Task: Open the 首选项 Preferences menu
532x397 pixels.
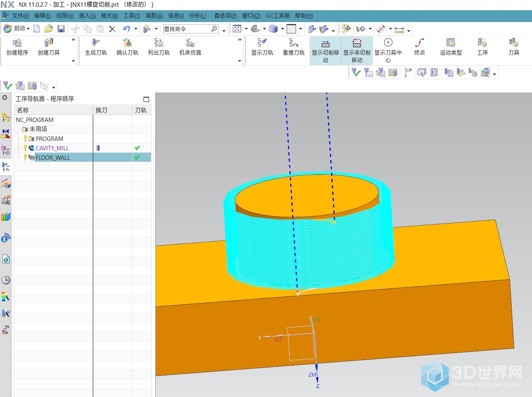Action: [x=225, y=16]
